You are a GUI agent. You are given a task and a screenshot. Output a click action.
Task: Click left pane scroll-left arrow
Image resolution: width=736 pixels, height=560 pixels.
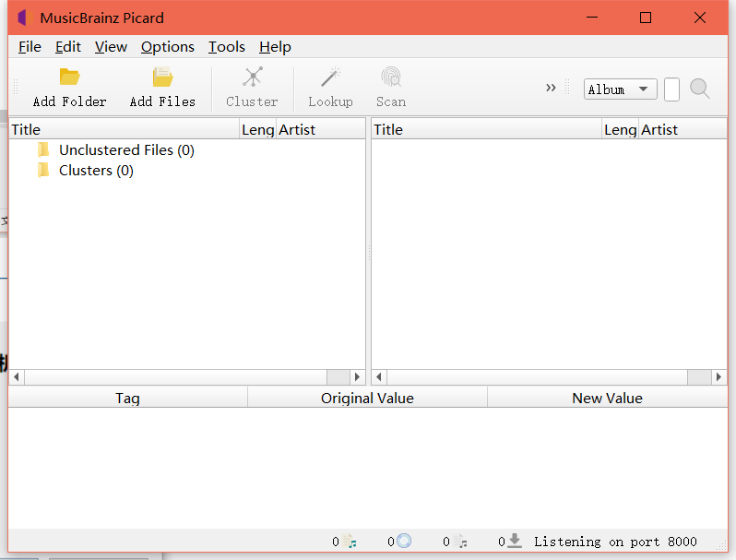tap(17, 377)
